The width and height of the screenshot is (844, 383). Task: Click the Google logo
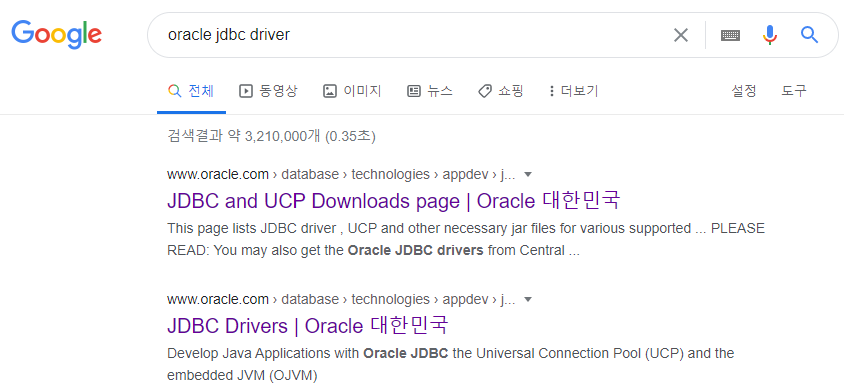click(x=57, y=33)
